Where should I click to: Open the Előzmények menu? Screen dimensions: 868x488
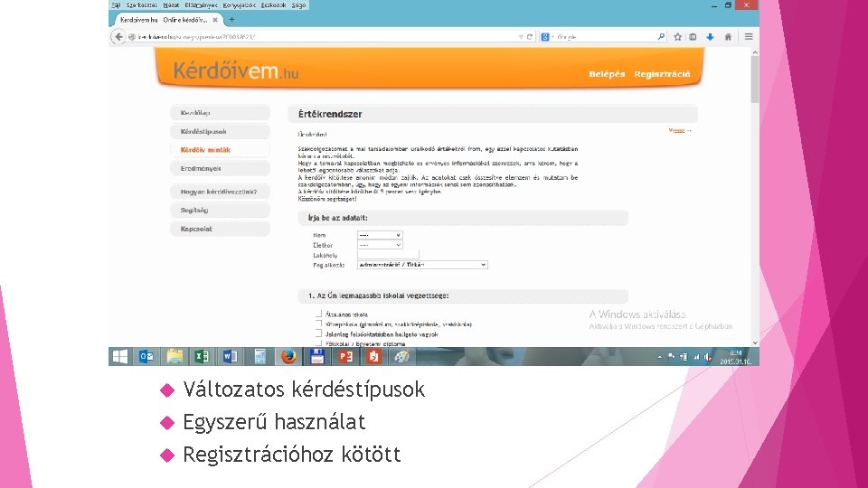(x=201, y=5)
